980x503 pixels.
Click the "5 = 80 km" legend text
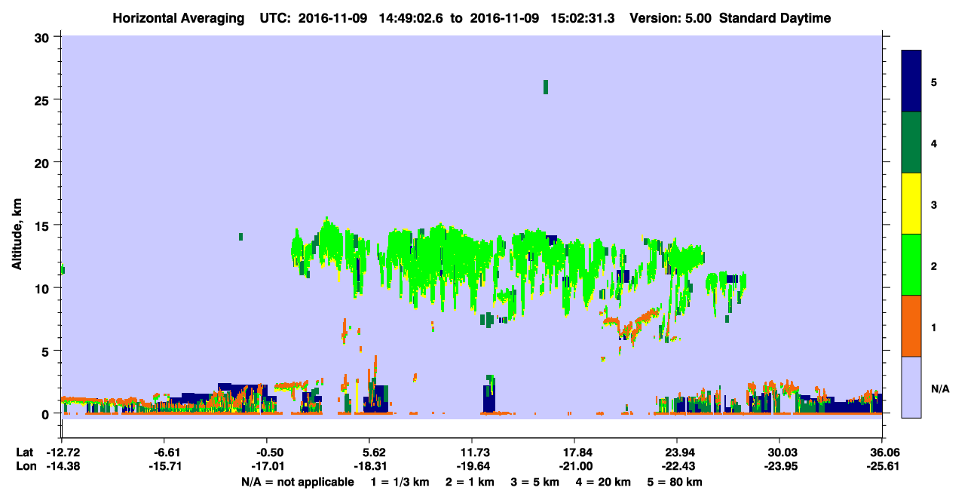point(675,482)
